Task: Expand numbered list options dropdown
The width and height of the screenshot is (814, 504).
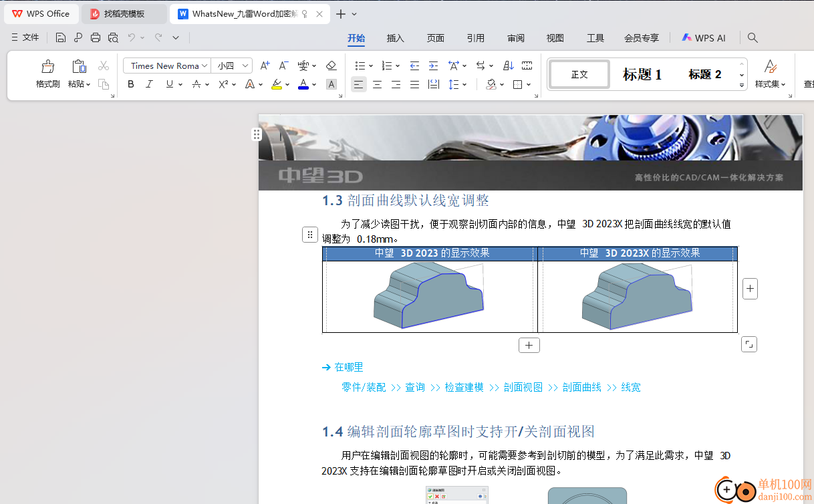Action: click(x=397, y=66)
